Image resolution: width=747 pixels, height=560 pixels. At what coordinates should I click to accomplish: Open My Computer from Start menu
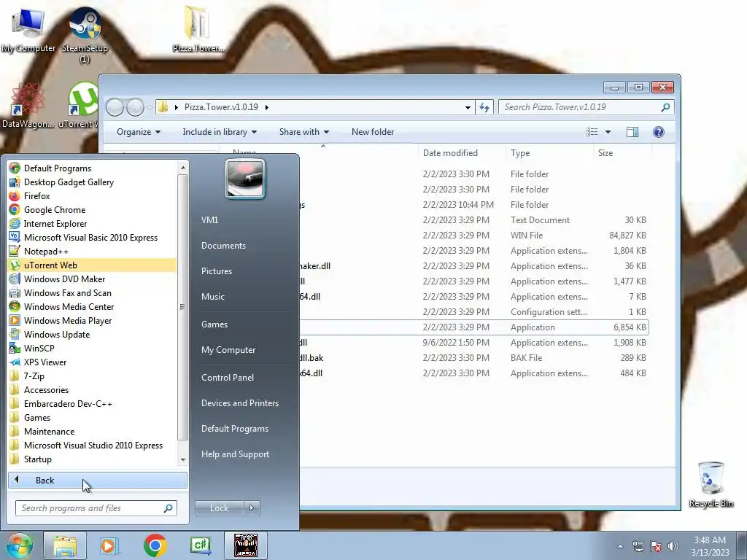[x=228, y=349]
